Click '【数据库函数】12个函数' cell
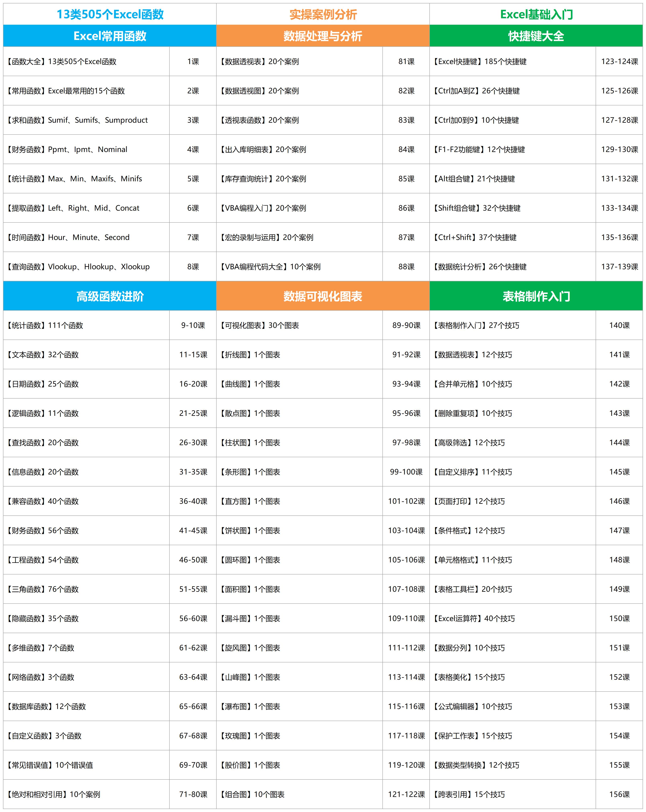This screenshot has width=646, height=812. coord(87,707)
